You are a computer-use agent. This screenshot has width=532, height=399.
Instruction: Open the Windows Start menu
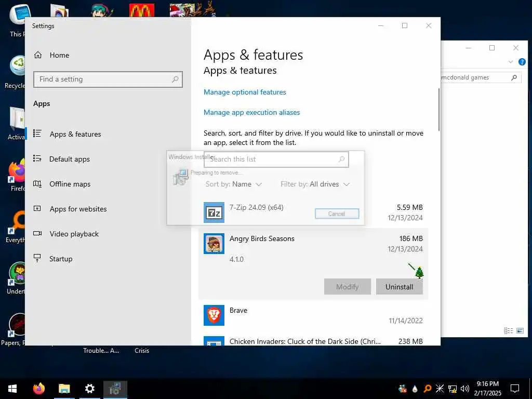(12, 389)
